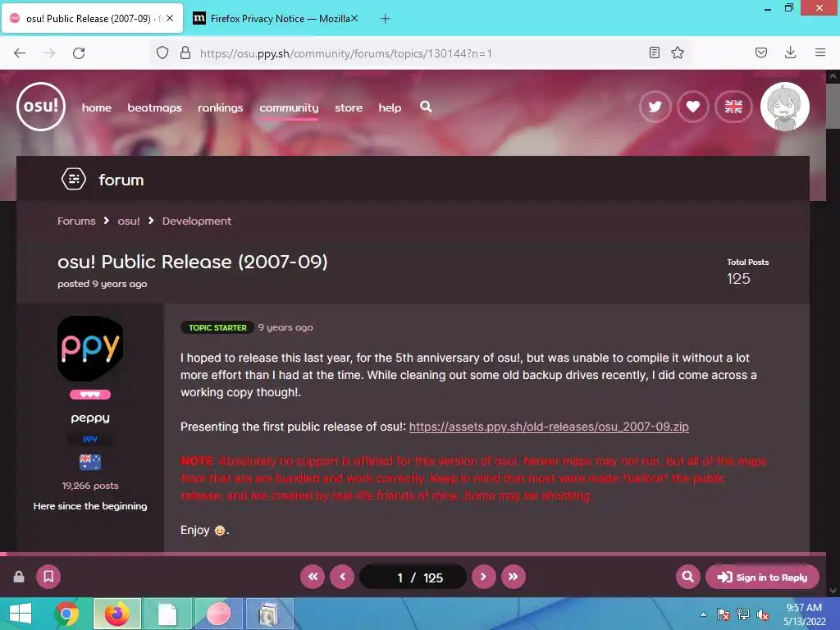Click peppy username link
840x630 pixels.
[x=90, y=418]
